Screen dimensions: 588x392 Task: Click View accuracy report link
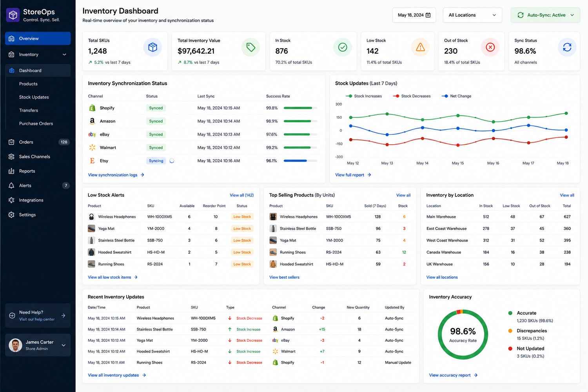coord(453,375)
